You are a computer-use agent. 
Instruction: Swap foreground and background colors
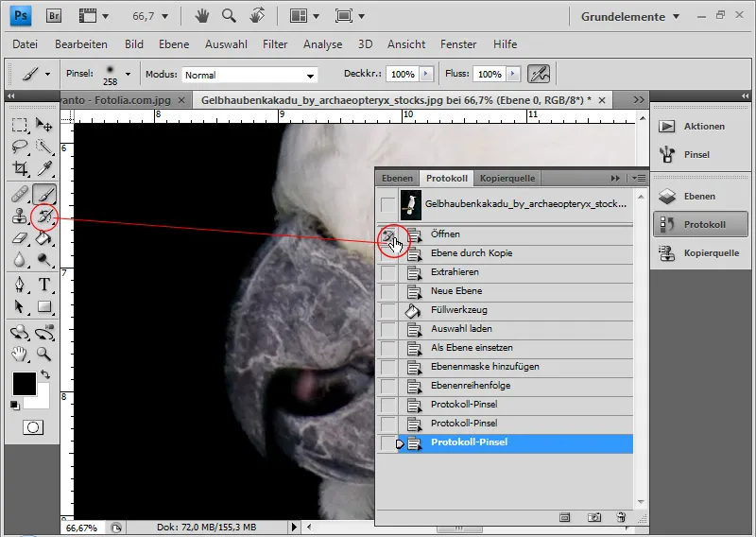(45, 374)
